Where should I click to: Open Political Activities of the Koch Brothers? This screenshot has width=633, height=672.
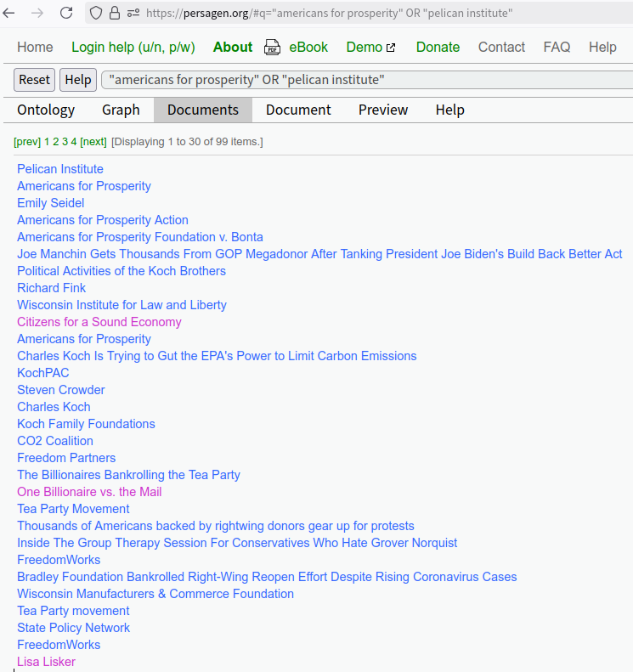click(122, 271)
